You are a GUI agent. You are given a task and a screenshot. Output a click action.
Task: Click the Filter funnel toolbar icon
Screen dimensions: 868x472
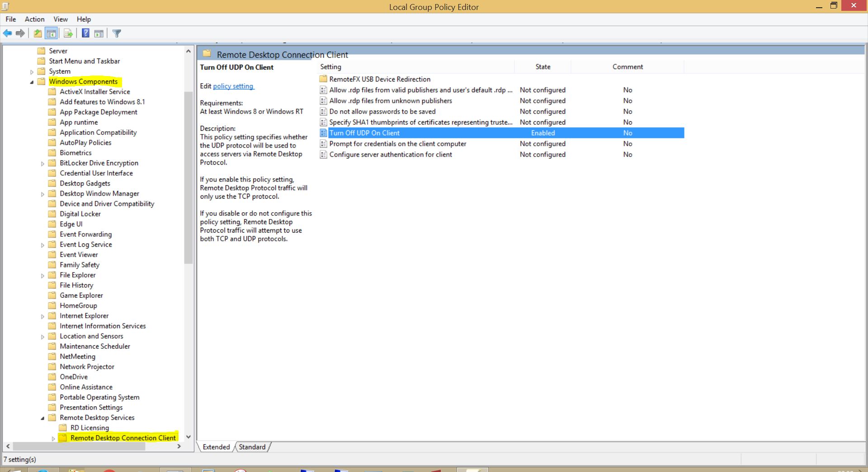117,33
